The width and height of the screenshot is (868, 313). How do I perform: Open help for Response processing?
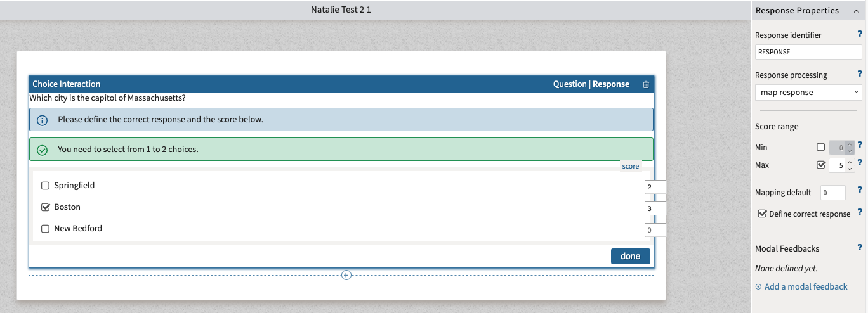(860, 74)
